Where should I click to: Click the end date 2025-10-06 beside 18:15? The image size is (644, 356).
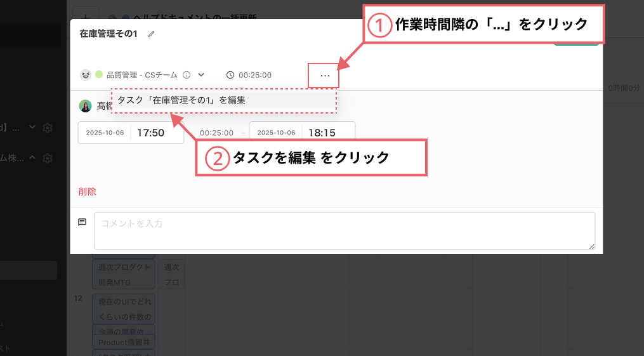[276, 133]
